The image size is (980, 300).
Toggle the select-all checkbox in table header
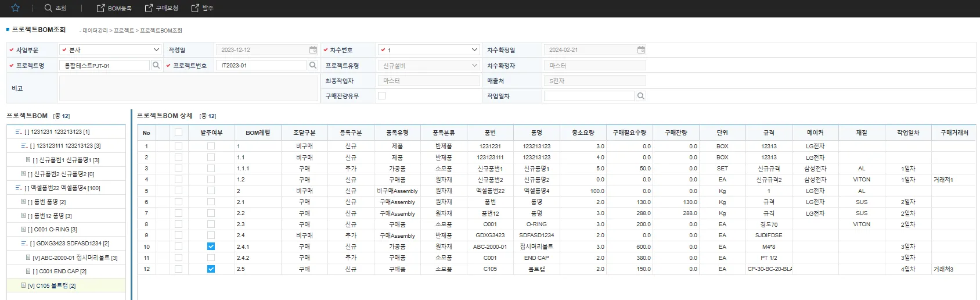(178, 133)
